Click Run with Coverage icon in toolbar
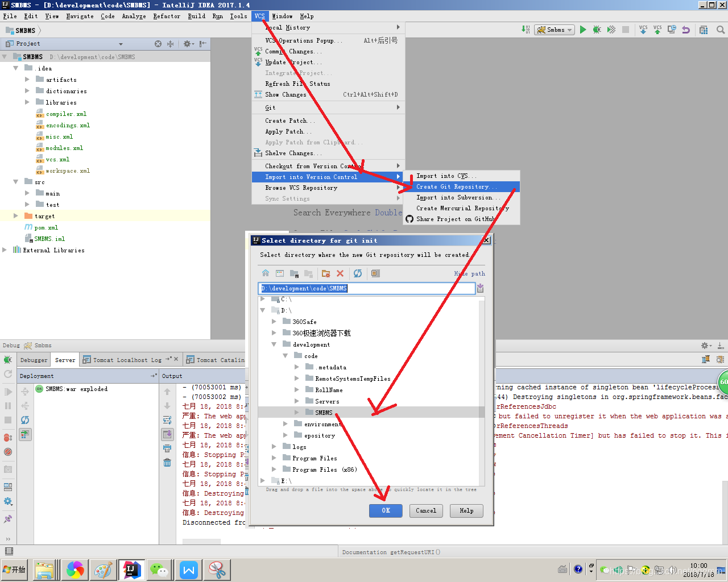The width and height of the screenshot is (728, 582). 611,30
